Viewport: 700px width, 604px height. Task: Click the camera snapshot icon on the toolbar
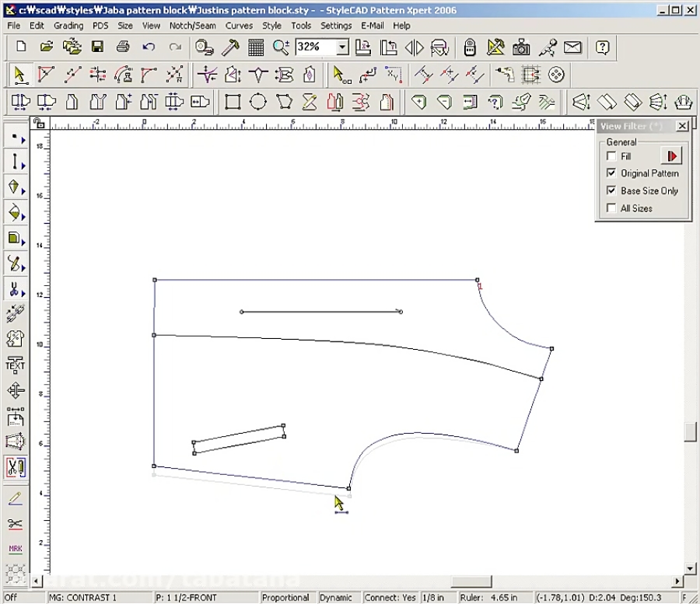pyautogui.click(x=521, y=47)
